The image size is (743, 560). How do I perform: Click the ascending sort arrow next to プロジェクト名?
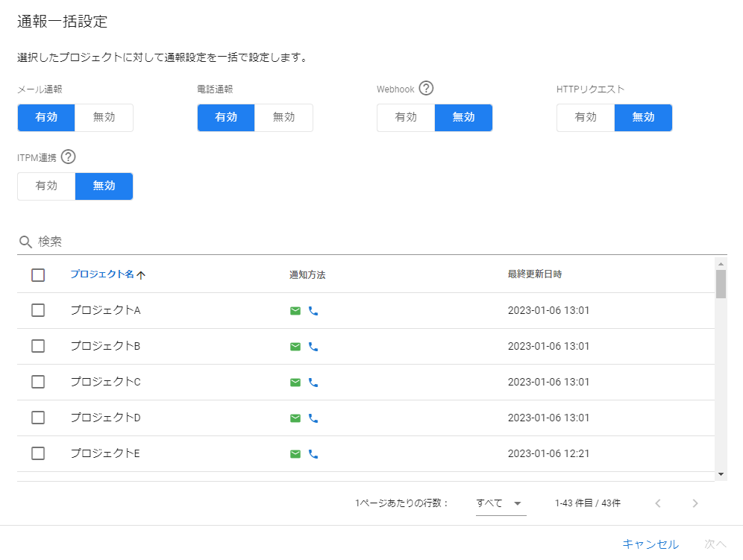click(x=142, y=274)
